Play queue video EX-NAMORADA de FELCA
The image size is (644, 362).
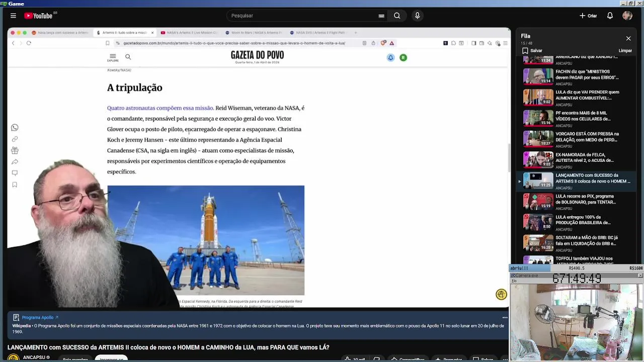[x=577, y=160]
